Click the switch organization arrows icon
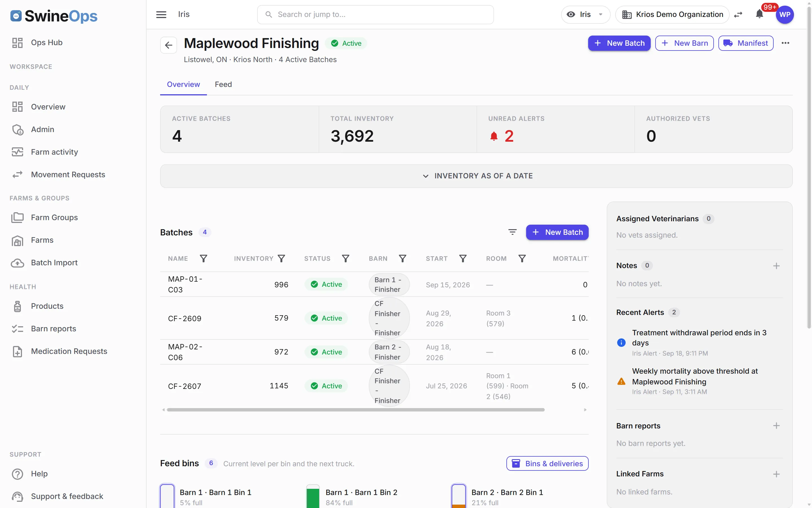 point(738,14)
